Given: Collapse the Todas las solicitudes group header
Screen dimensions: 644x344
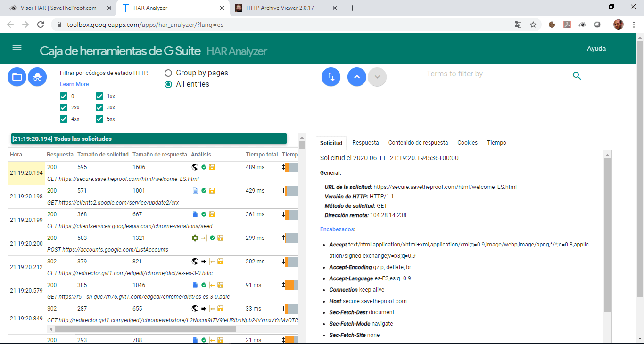Looking at the screenshot, I should coord(149,139).
